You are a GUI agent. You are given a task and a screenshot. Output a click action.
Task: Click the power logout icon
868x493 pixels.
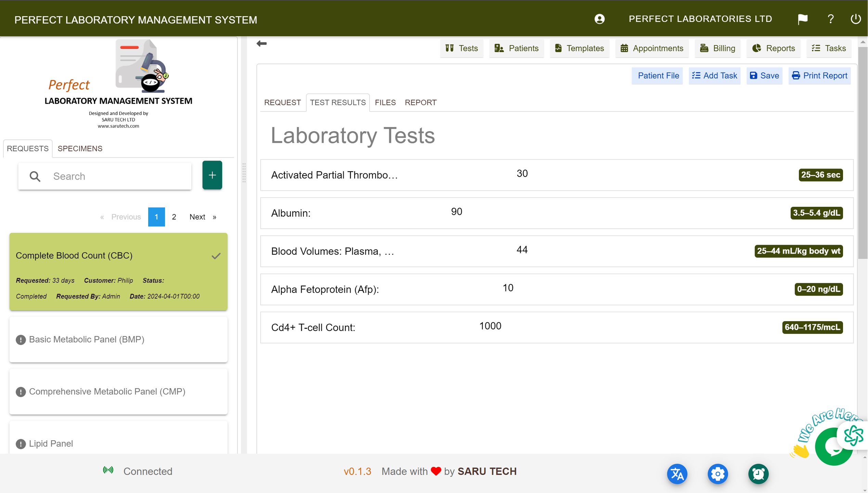[855, 19]
